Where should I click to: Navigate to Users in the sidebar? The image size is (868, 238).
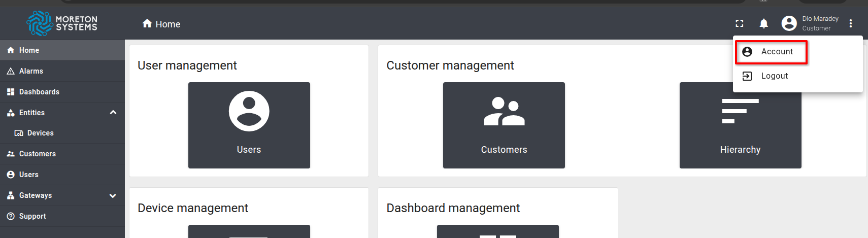coord(62,175)
